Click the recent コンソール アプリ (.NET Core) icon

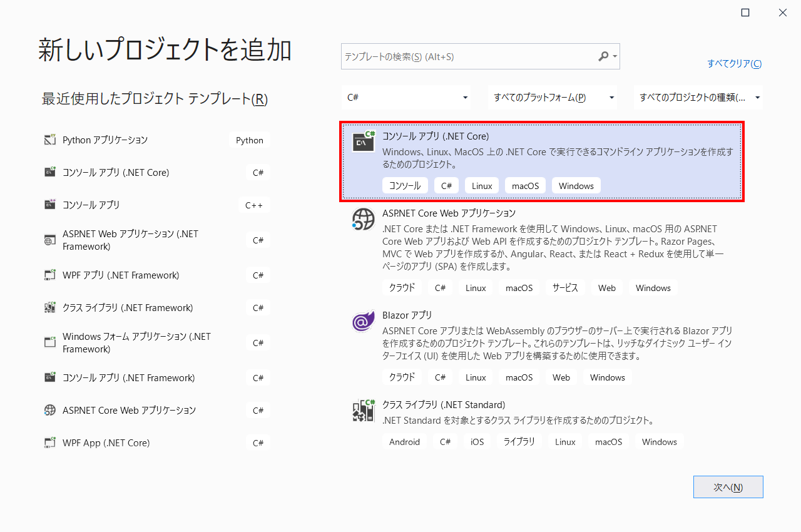coord(50,172)
